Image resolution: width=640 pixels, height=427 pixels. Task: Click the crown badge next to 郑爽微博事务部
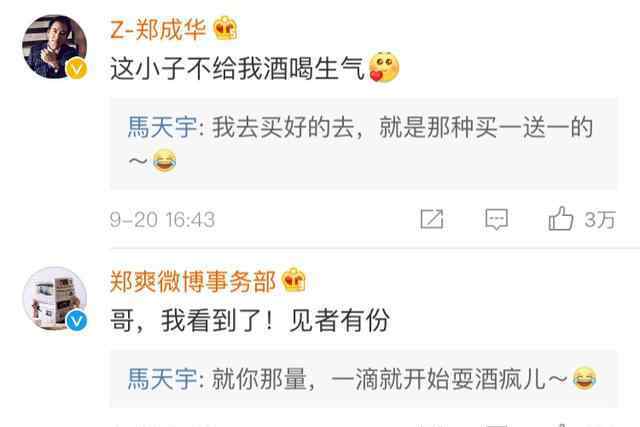[293, 280]
